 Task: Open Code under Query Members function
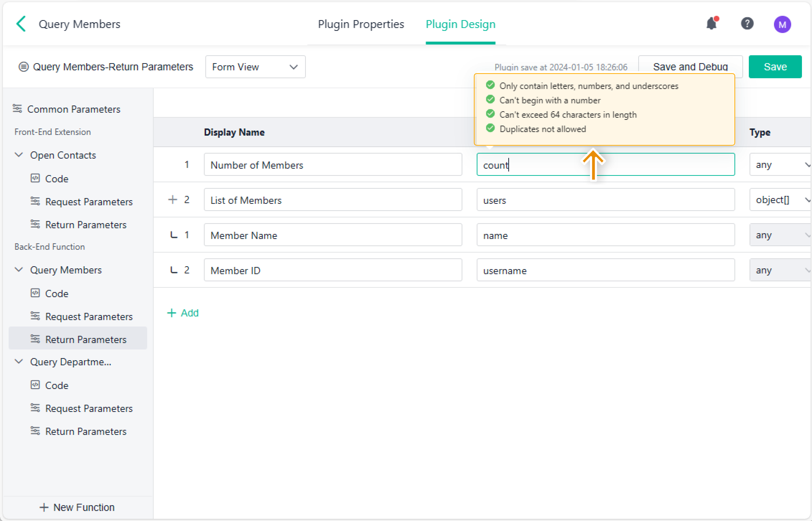coord(57,293)
